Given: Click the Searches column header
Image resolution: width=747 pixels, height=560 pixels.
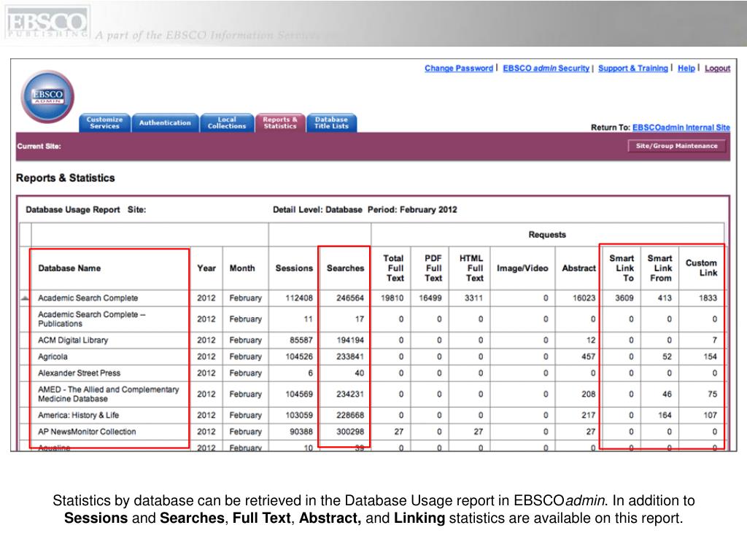Looking at the screenshot, I should click(345, 268).
